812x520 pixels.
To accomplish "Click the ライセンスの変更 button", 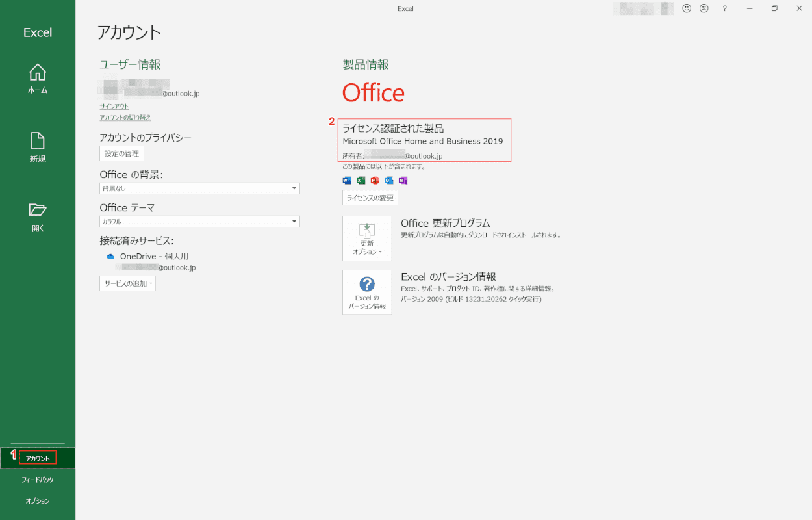I will pos(370,198).
